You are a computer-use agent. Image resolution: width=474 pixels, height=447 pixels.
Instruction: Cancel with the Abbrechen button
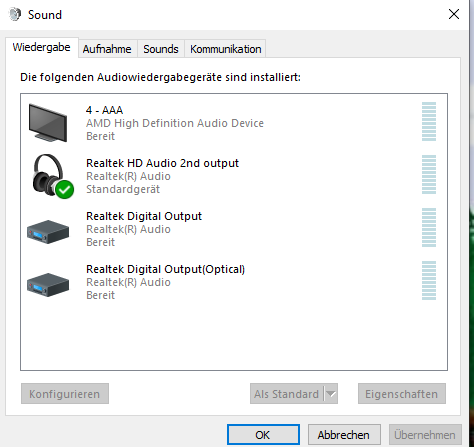[x=344, y=435]
